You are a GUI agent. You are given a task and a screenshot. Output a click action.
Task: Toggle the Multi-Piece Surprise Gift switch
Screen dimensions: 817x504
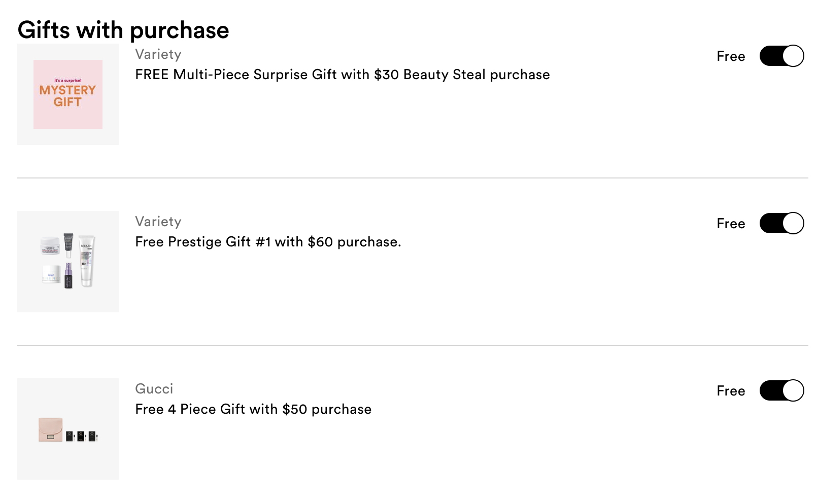[x=781, y=56]
